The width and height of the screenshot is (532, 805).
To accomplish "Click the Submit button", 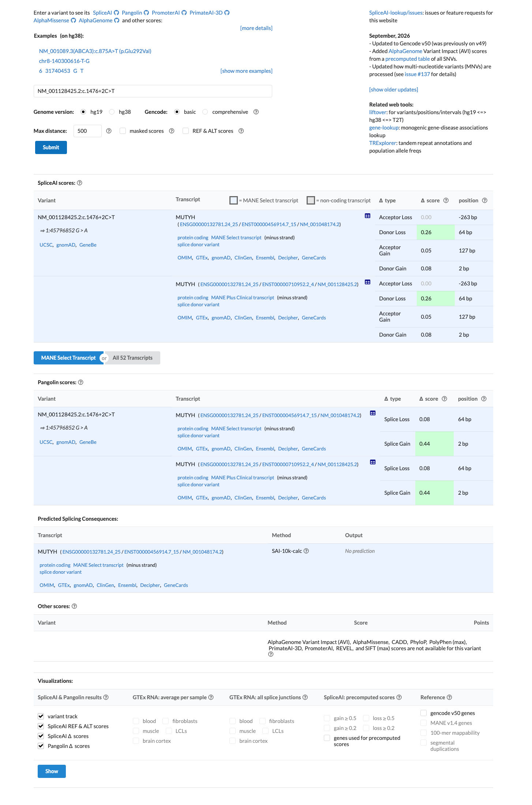I will pyautogui.click(x=51, y=147).
